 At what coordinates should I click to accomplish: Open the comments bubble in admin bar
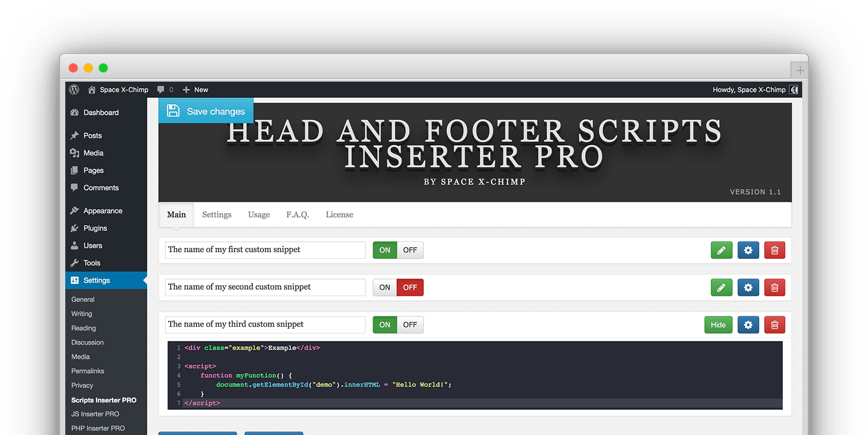pos(160,90)
